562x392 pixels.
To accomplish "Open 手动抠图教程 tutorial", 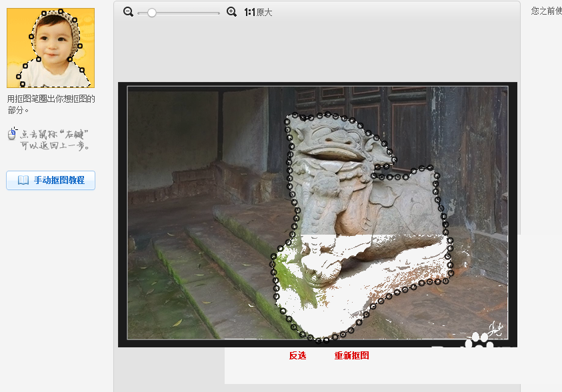I will tap(51, 180).
